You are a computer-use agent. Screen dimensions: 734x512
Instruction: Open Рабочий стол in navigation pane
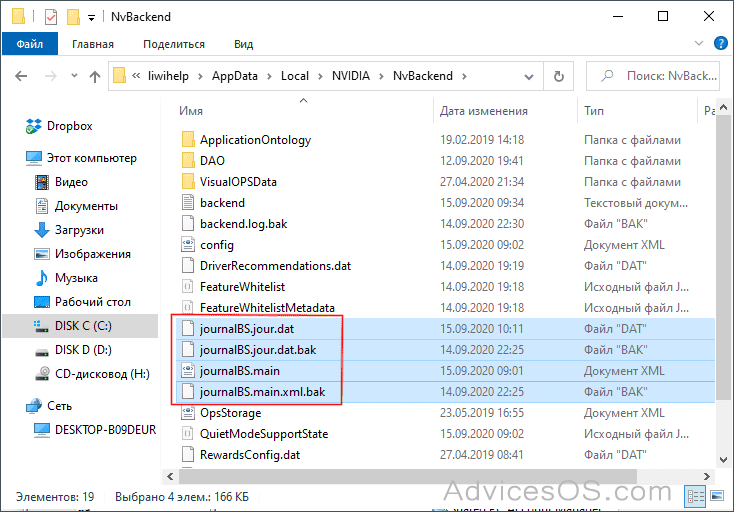tap(83, 302)
